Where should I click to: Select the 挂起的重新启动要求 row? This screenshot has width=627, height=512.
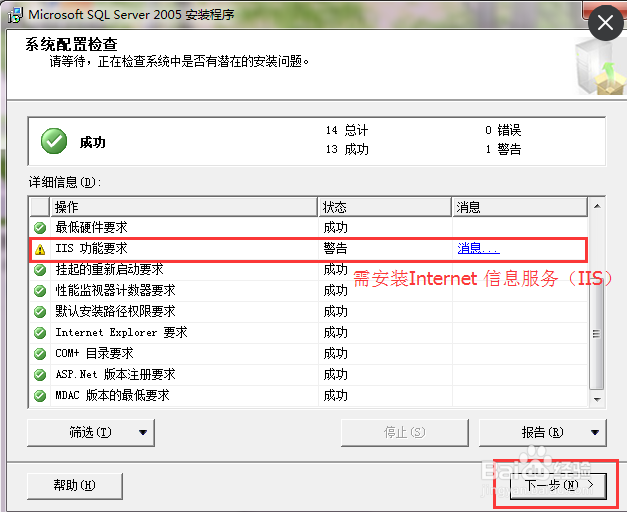coord(309,270)
